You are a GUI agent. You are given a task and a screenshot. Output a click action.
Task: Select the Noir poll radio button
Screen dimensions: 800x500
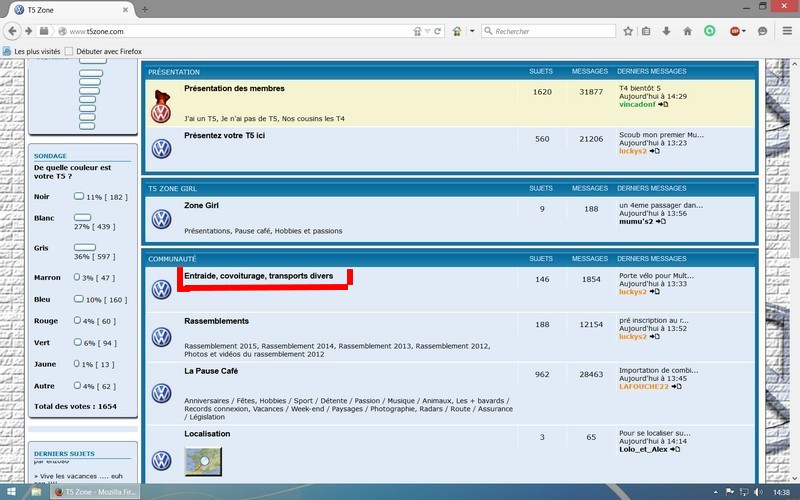point(79,196)
